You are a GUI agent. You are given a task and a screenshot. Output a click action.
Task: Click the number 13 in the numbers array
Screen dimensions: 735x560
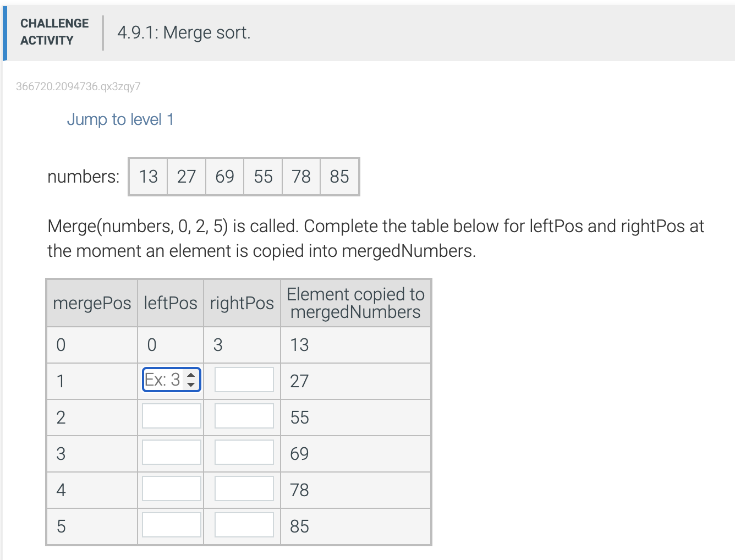point(148,177)
